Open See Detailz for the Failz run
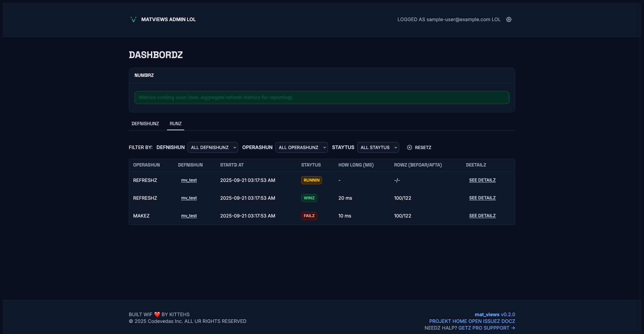Image resolution: width=644 pixels, height=334 pixels. click(x=482, y=216)
